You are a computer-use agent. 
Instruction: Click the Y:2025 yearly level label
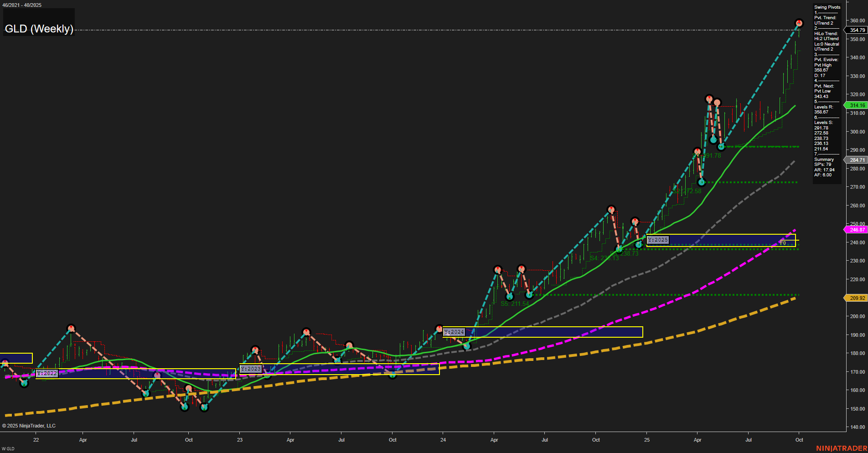pos(658,239)
